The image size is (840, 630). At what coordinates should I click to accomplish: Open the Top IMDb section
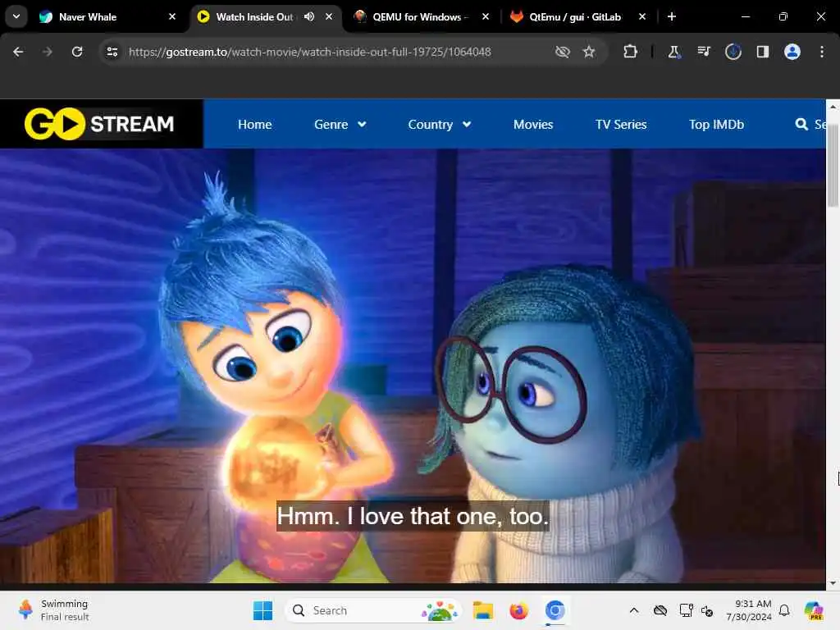point(716,125)
